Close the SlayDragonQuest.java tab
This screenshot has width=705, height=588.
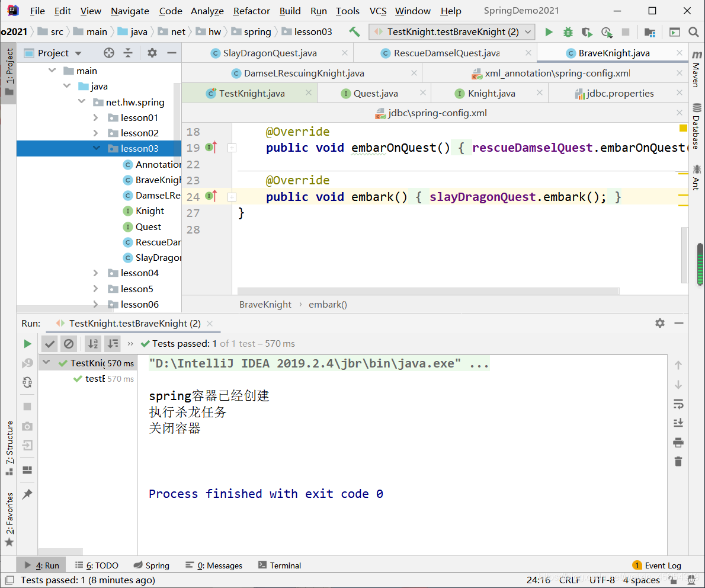click(344, 53)
